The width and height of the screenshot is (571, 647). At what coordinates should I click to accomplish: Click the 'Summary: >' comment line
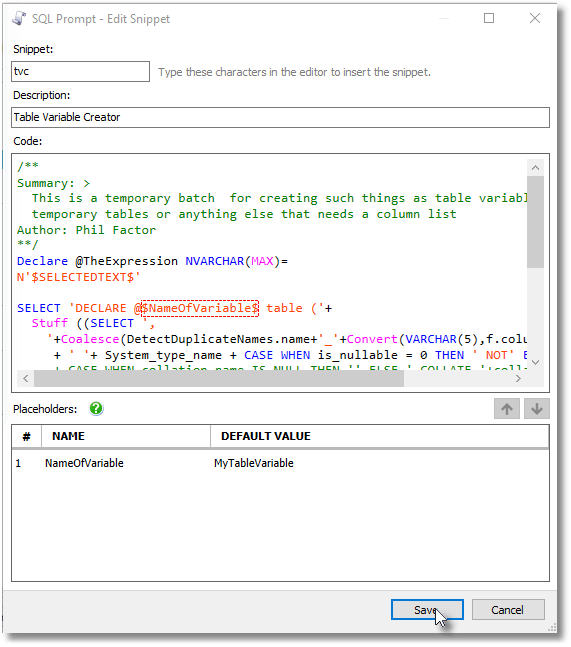point(53,183)
